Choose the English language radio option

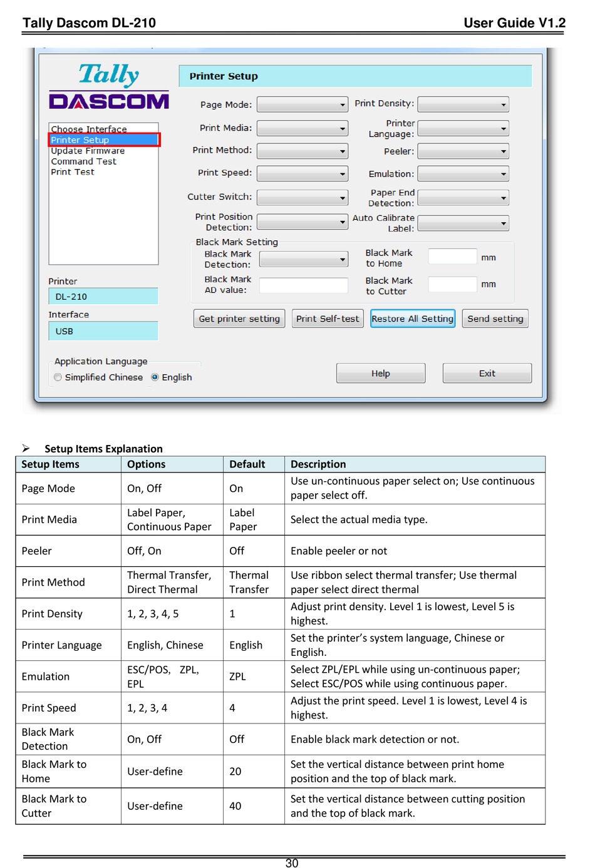[155, 377]
